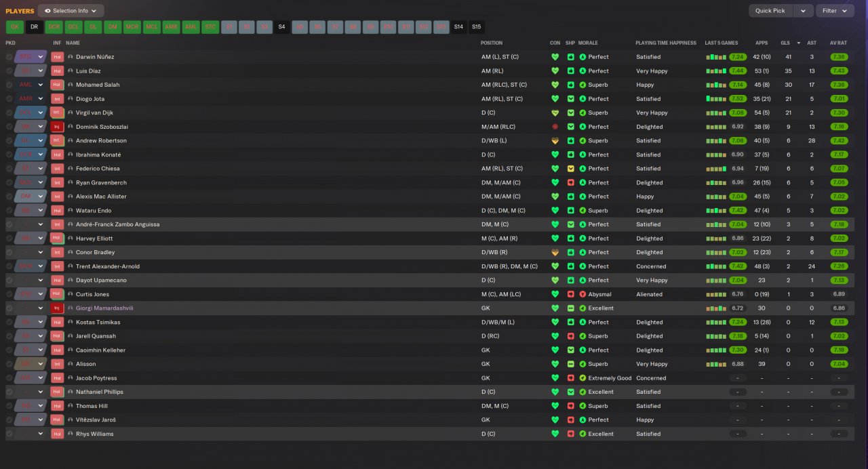Click the Quick Pick button
The image size is (868, 469).
click(x=770, y=11)
